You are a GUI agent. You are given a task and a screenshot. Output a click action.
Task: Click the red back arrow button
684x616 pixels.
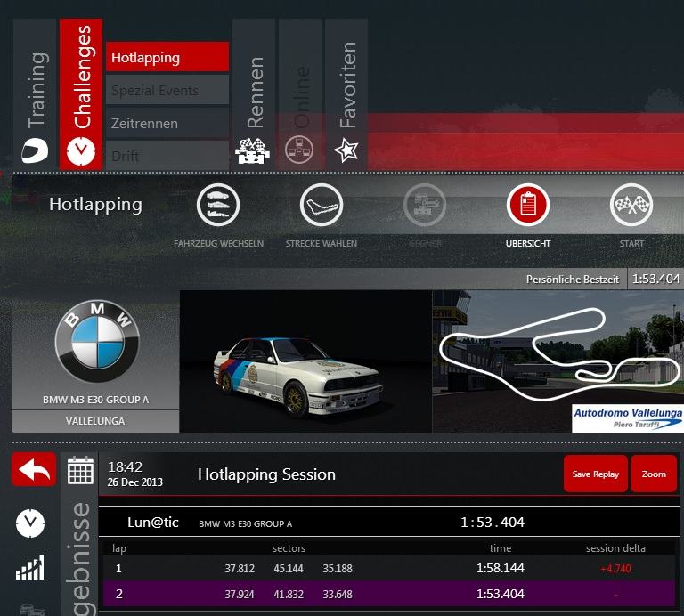coord(34,469)
